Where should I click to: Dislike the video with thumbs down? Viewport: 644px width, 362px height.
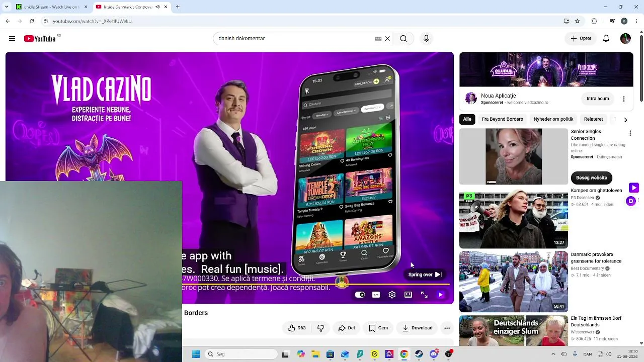click(x=320, y=328)
